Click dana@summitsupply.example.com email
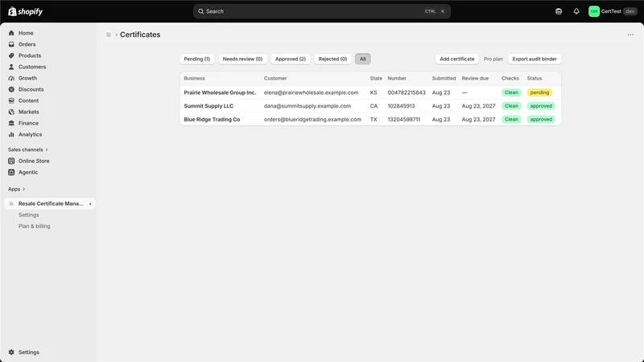Screen dimensions: 644x362 pyautogui.click(x=308, y=106)
